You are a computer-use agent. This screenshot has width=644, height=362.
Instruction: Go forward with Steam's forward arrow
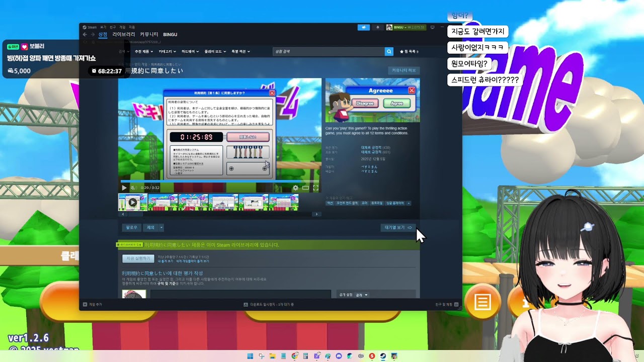[x=93, y=35]
